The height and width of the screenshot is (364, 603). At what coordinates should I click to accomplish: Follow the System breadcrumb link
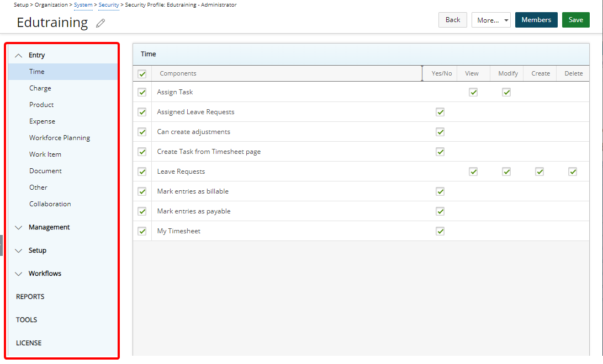pos(83,5)
